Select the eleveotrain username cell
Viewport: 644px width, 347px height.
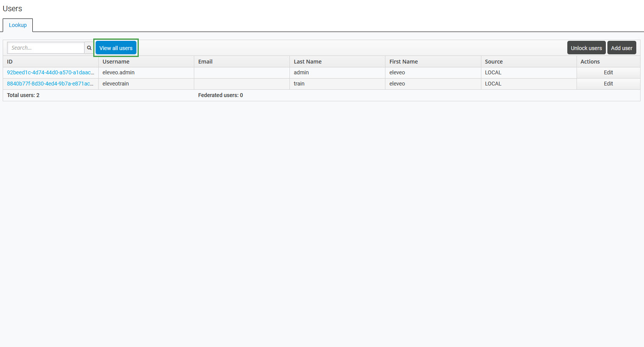116,84
